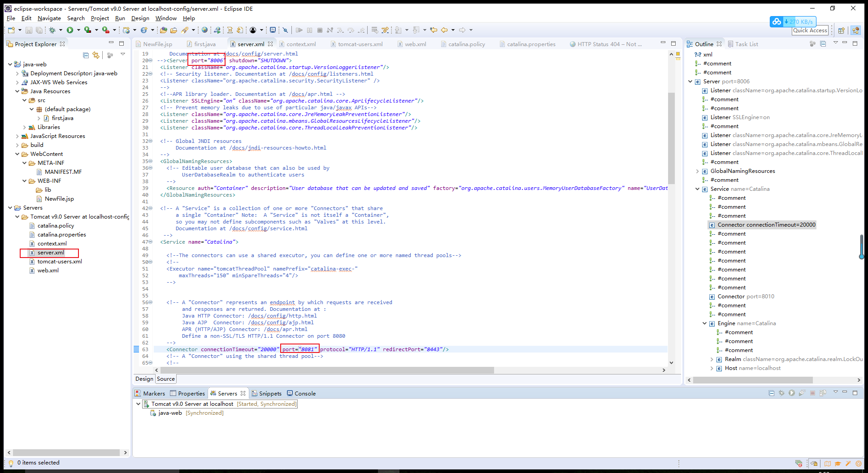868x473 pixels.
Task: Click the Resume debug icon
Action: click(x=299, y=30)
